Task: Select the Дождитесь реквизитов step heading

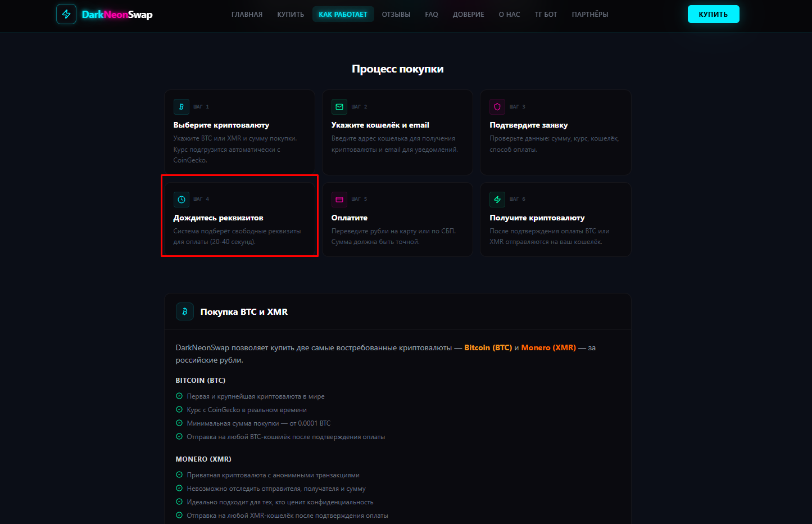Action: [219, 218]
